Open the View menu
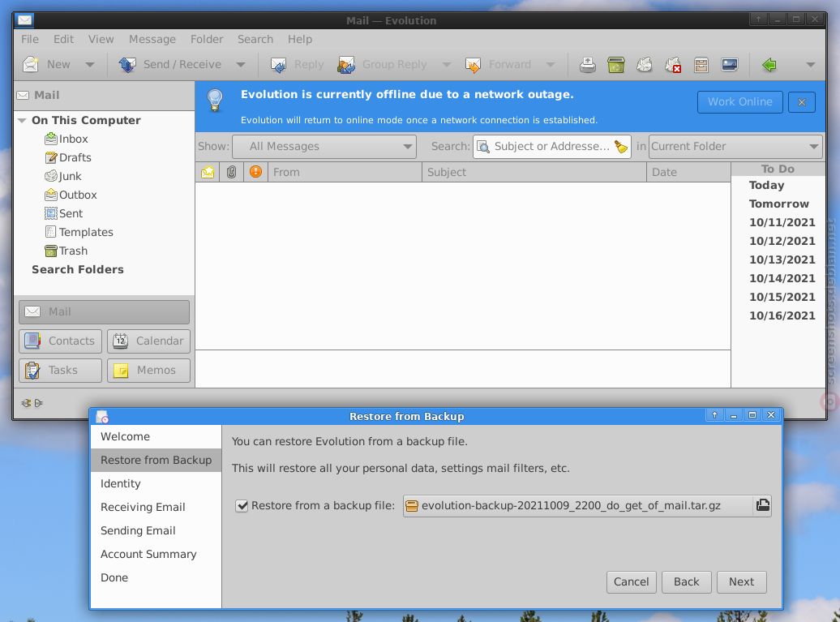The image size is (840, 622). tap(101, 39)
